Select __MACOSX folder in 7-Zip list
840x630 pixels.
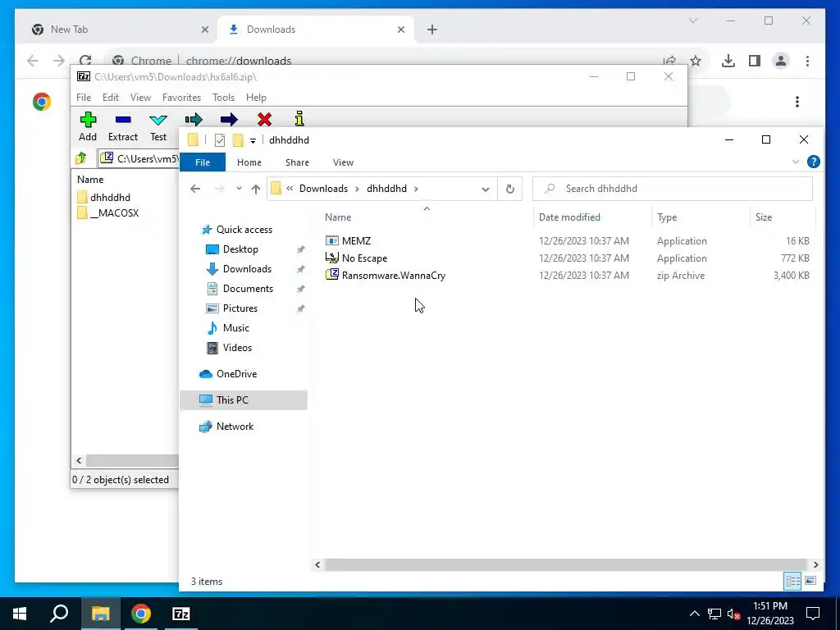coord(107,213)
